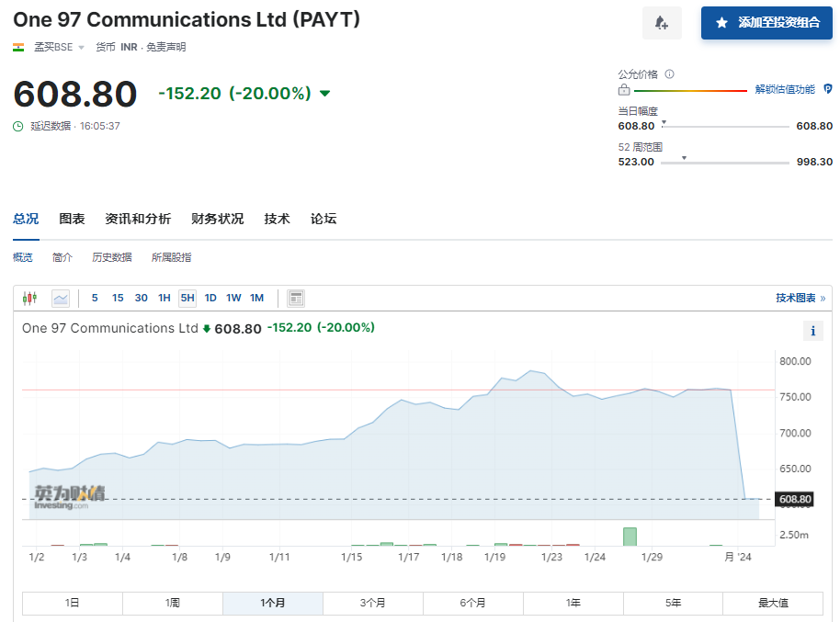Set chart interval to 1W
Screen dimensions: 840x622
coord(233,298)
